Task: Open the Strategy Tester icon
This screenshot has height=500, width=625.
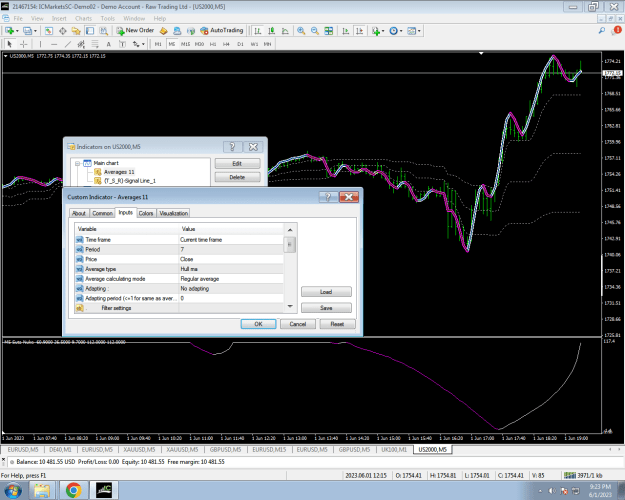Action: pyautogui.click(x=104, y=31)
